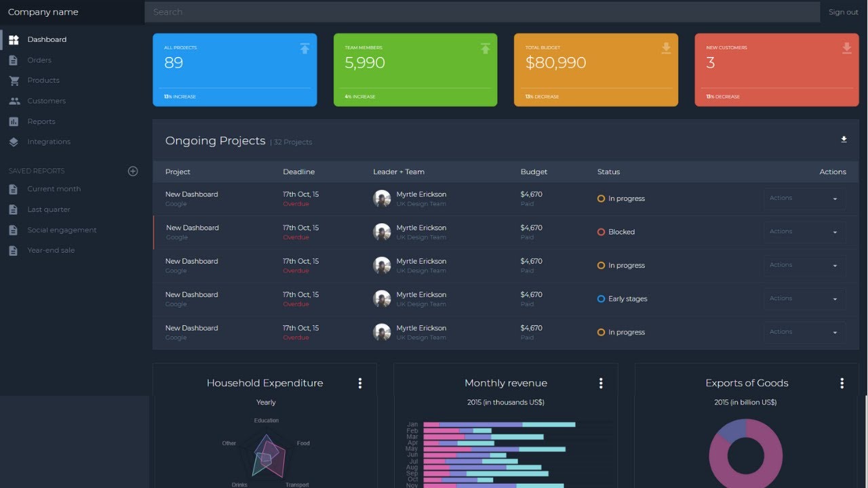The image size is (868, 488).
Task: Select the Products shopping cart icon
Action: (14, 81)
